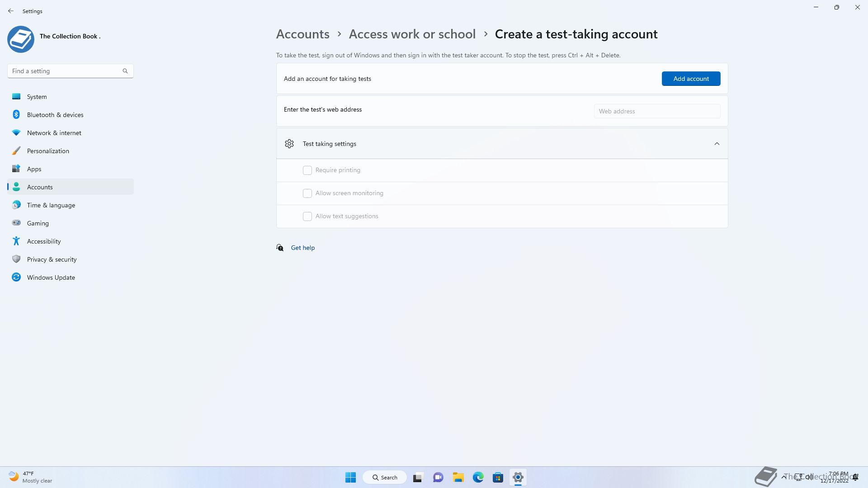Check Allow screen monitoring
The image size is (868, 488).
click(307, 193)
